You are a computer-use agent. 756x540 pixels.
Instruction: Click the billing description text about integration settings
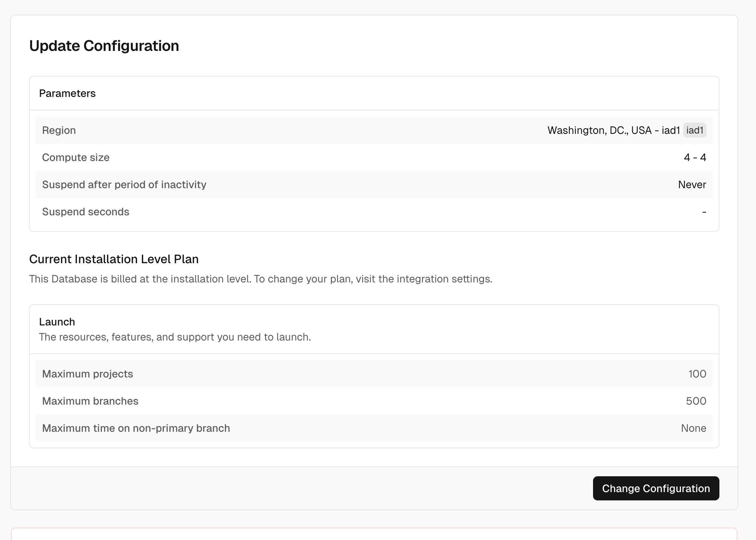click(261, 279)
